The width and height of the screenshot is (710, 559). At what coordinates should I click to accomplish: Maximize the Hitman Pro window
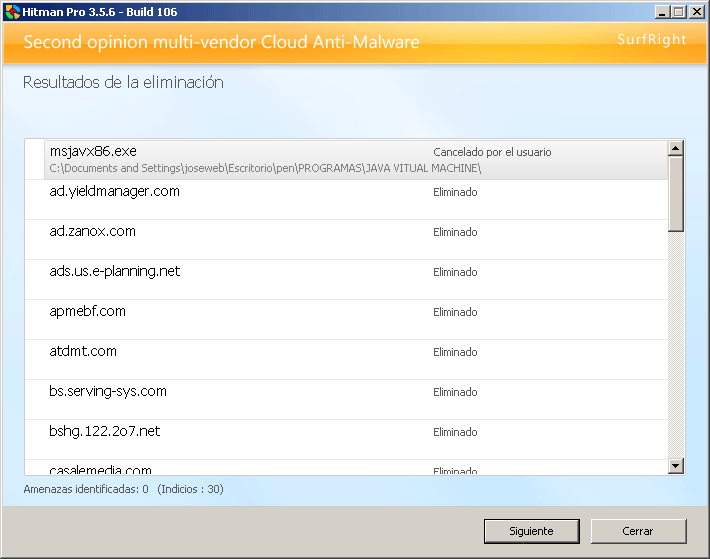[679, 12]
